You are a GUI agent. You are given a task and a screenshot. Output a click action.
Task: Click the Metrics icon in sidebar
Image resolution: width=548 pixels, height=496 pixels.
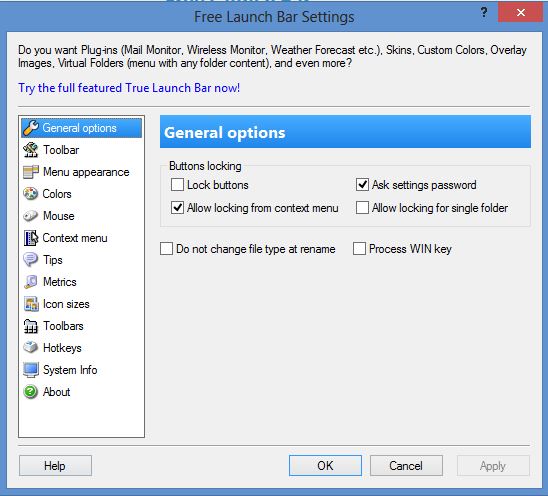click(x=31, y=282)
